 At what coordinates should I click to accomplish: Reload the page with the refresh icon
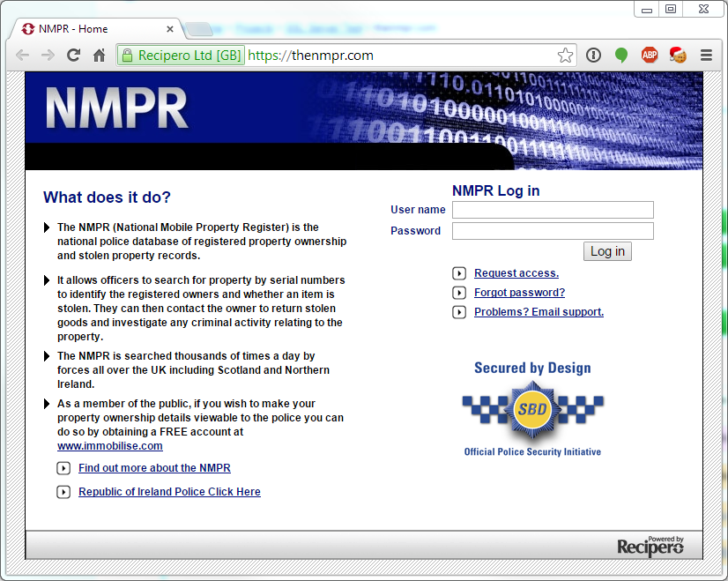pos(74,56)
